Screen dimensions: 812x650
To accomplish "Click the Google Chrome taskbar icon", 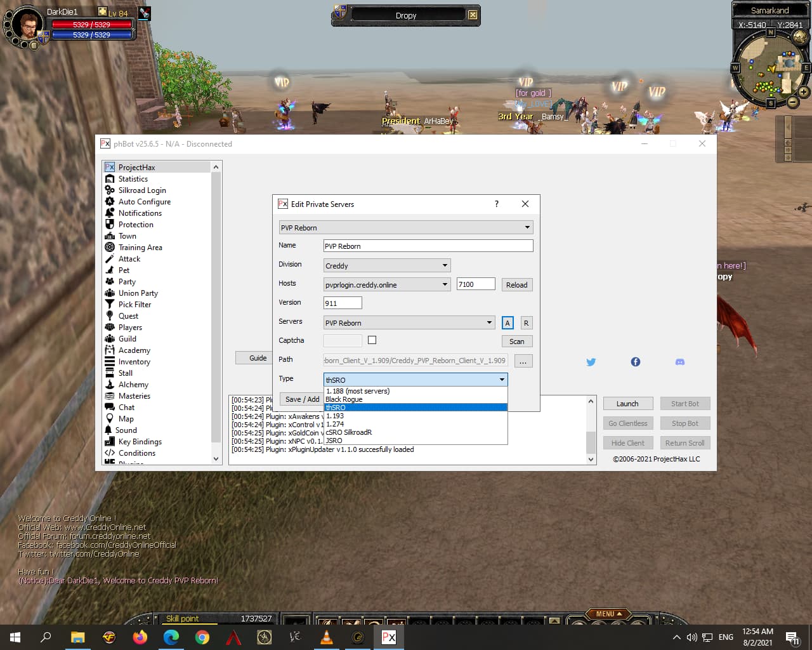I will (202, 637).
